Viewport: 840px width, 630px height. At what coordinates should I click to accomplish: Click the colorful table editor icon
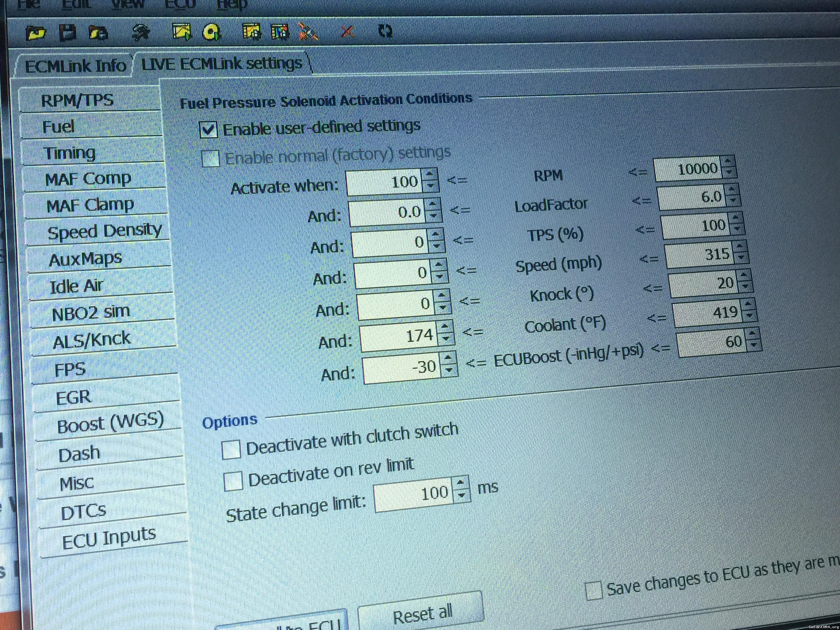click(x=280, y=31)
